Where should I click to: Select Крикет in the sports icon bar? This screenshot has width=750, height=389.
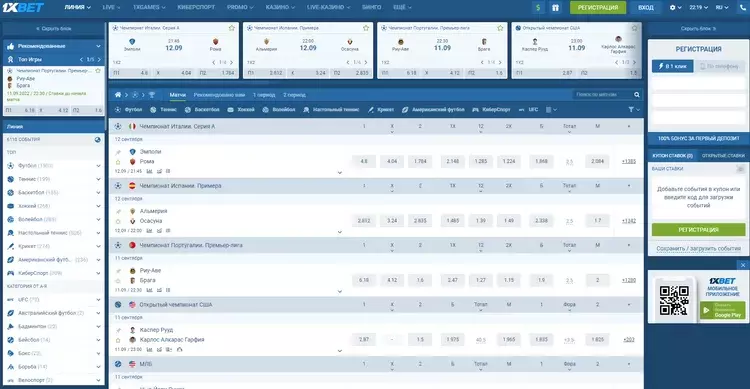coord(381,110)
